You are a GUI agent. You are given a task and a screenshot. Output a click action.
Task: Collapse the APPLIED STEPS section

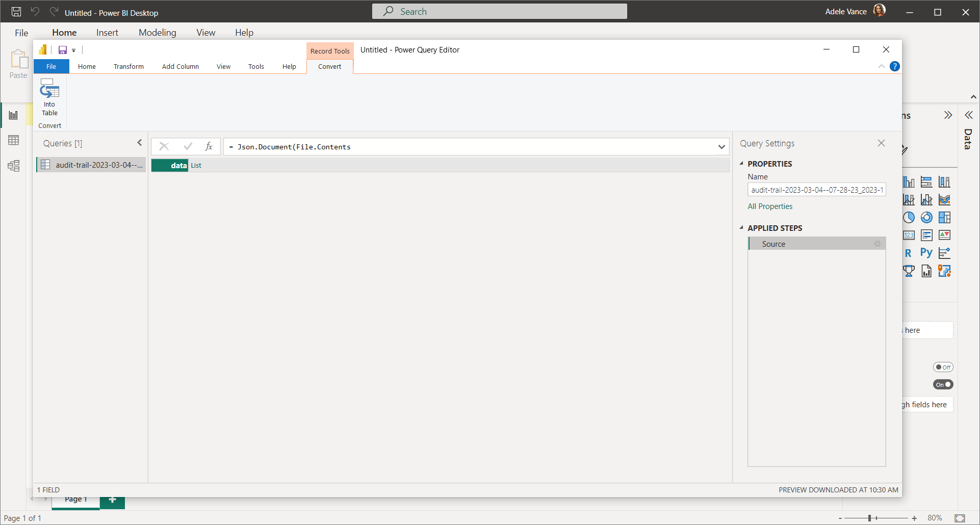click(x=741, y=228)
